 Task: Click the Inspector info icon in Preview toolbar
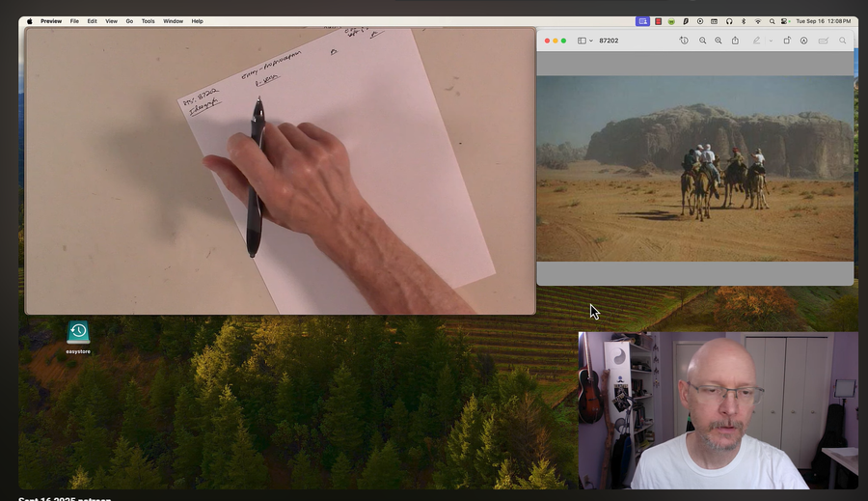coord(684,41)
